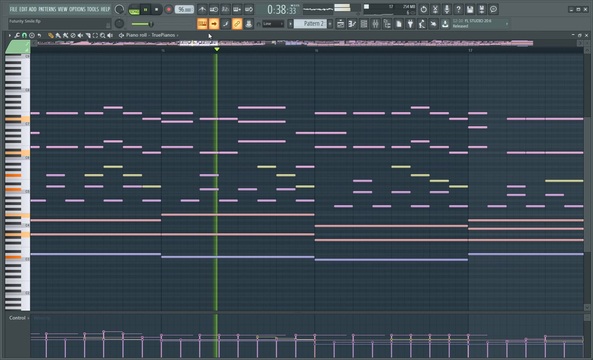593x360 pixels.
Task: Click the green main volume slider
Action: [x=142, y=24]
